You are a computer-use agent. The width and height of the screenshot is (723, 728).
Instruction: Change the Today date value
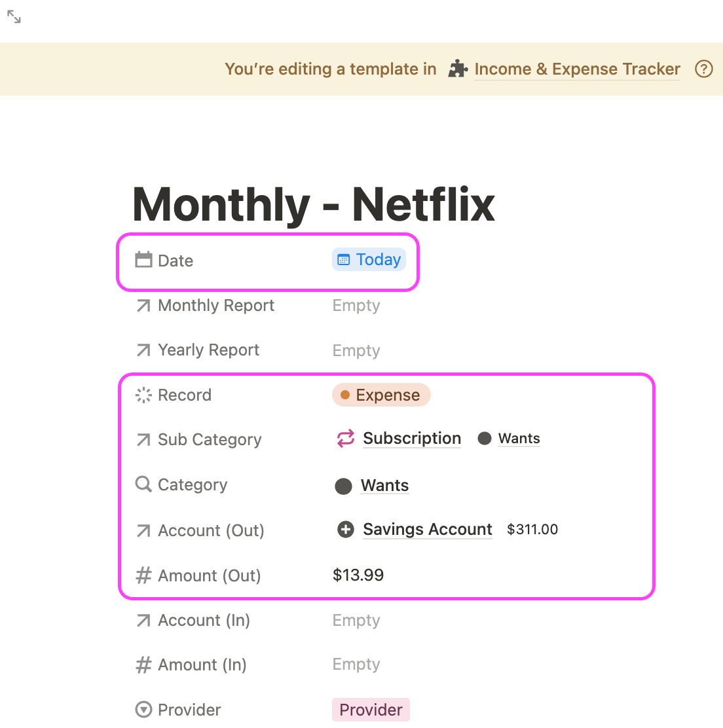(369, 259)
